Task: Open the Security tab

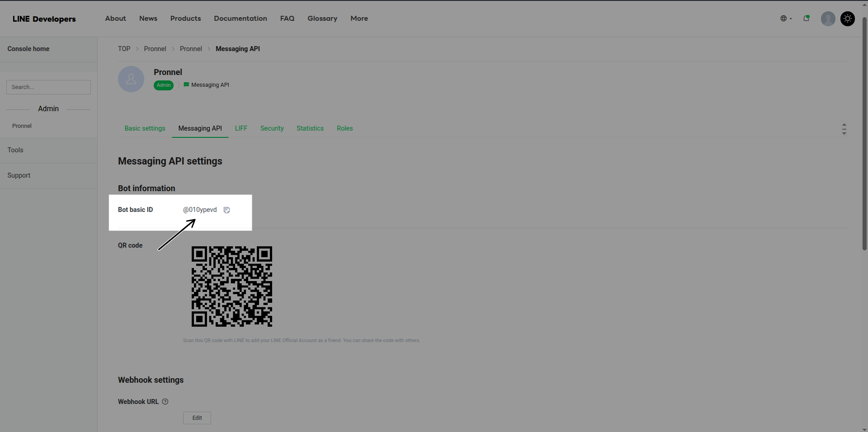Action: pos(272,128)
